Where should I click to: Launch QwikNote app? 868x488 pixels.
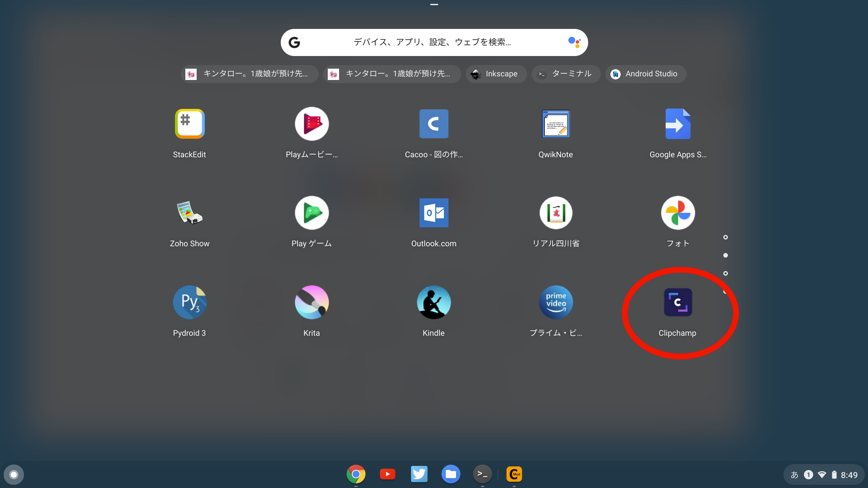556,124
